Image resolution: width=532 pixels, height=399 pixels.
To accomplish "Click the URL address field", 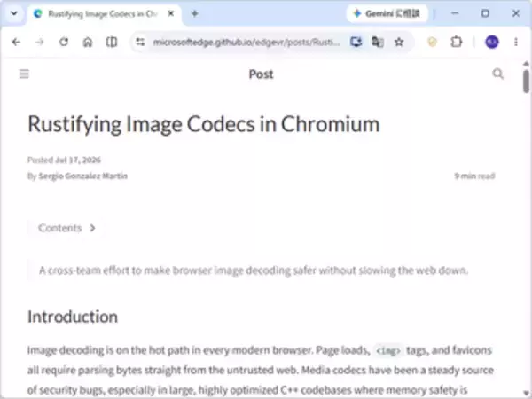I will pos(246,42).
